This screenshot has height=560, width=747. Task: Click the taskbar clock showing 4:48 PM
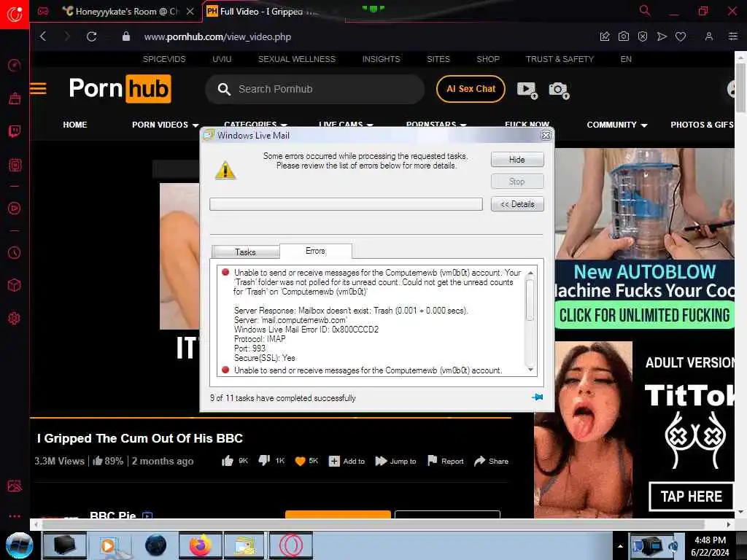point(710,546)
